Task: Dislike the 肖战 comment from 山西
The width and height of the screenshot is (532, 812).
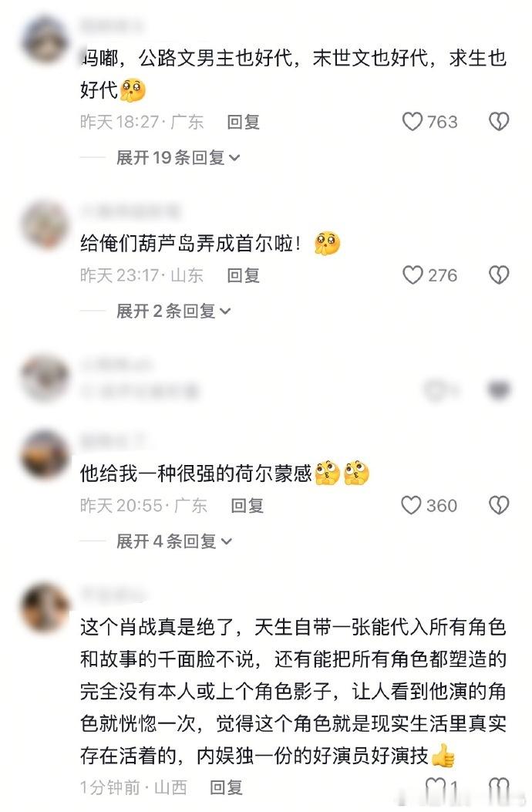Action: pos(499,787)
